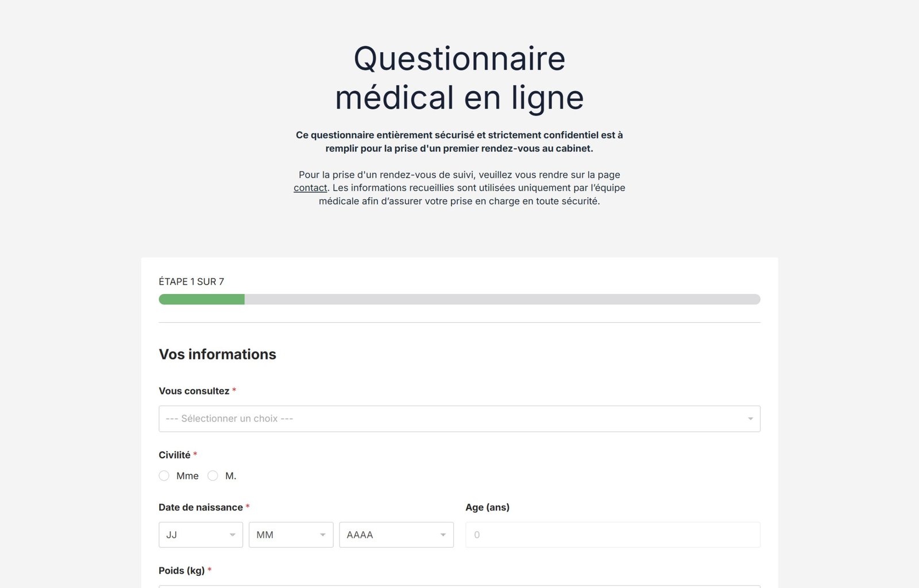
Task: Click the green filled part of progress bar
Action: click(202, 299)
